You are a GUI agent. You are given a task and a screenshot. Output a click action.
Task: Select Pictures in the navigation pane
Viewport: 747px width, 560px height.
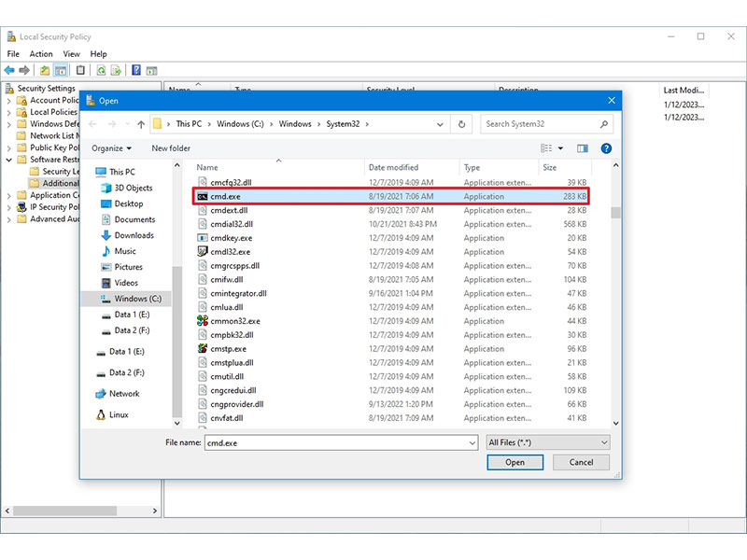122,267
